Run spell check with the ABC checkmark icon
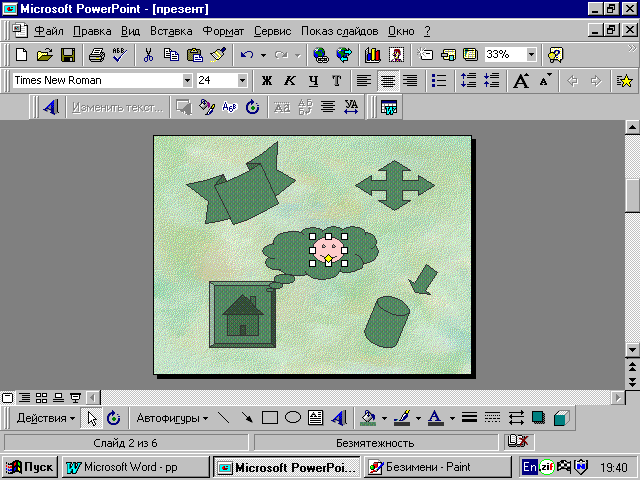640x480 pixels. pos(120,54)
